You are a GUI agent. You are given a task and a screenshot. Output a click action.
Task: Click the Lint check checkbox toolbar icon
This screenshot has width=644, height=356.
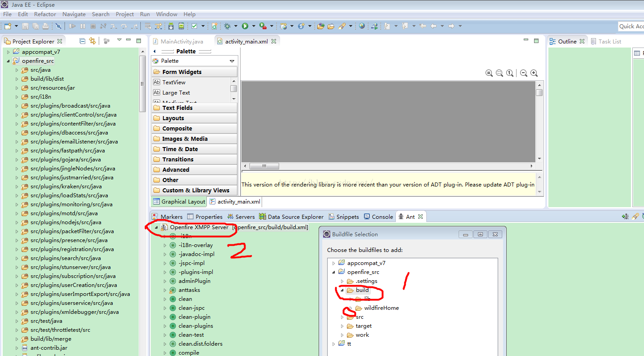[194, 26]
